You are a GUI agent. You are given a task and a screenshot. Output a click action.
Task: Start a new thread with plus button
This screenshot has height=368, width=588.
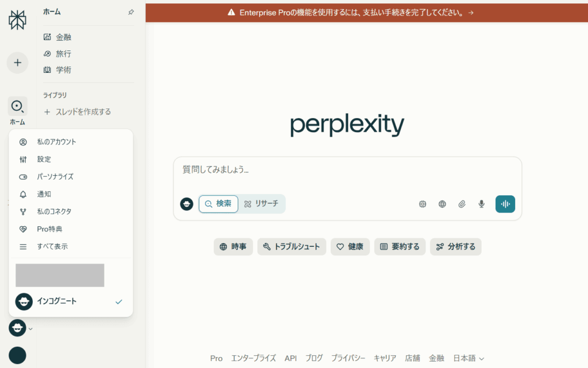(17, 63)
